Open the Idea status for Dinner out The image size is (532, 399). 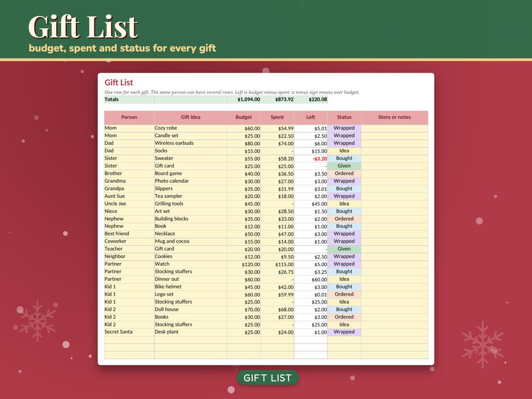click(x=344, y=279)
